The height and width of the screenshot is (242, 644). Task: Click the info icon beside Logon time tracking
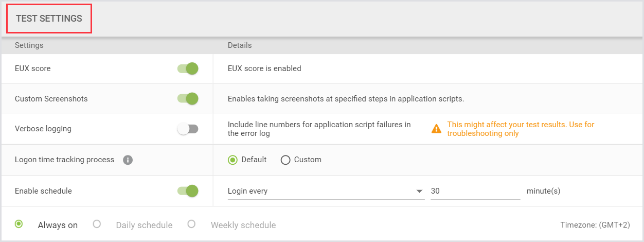click(x=128, y=160)
